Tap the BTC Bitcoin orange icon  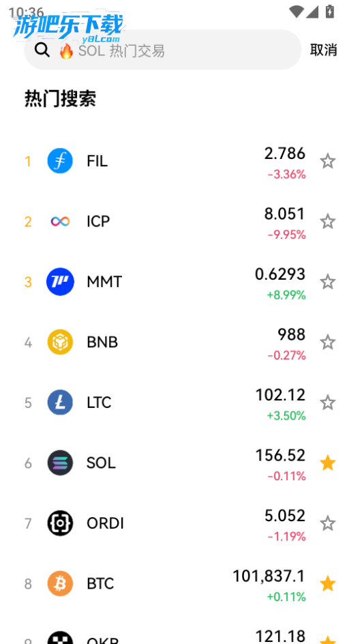(x=60, y=584)
